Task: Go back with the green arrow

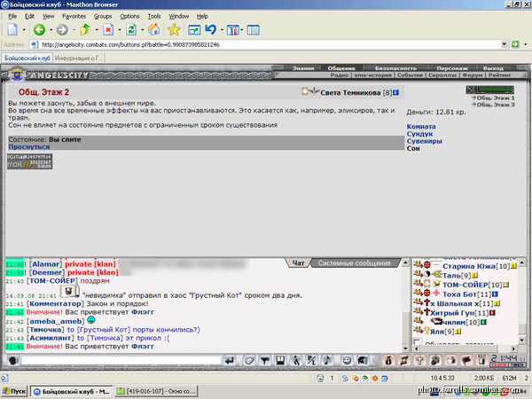Action: coord(39,30)
